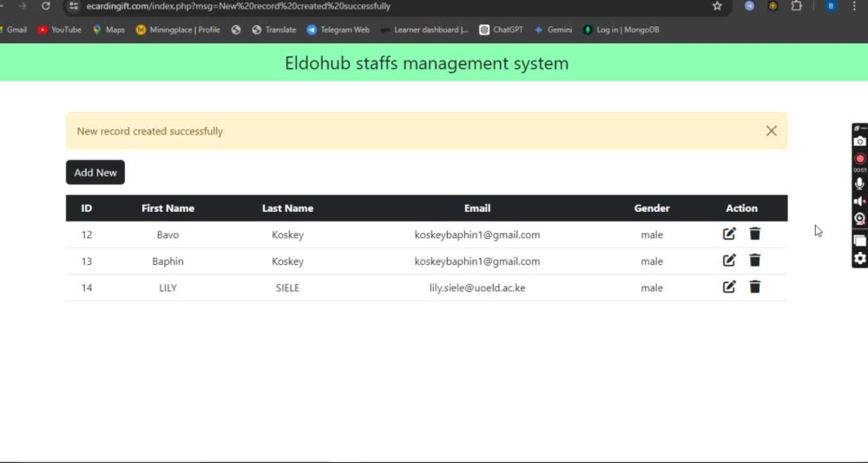The image size is (868, 463).
Task: Select the last name cell 'SIELE'
Action: [x=287, y=288]
